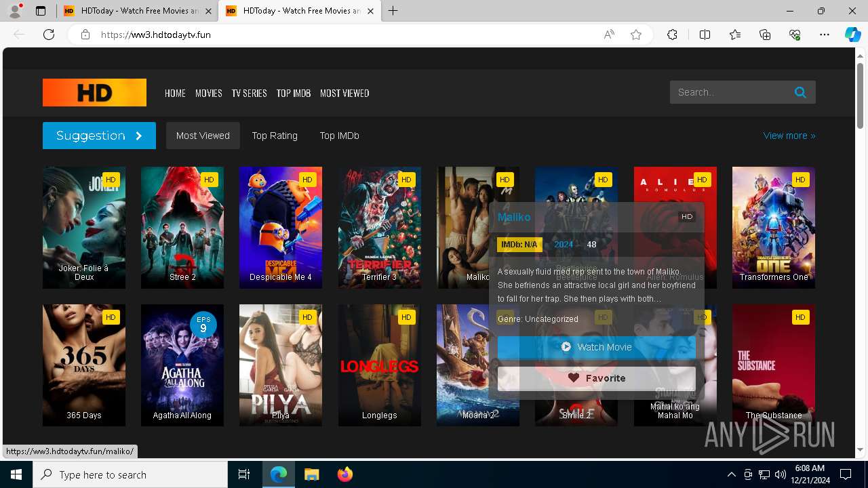Image resolution: width=868 pixels, height=488 pixels.
Task: Click the Uncategorized genre link
Action: [551, 319]
